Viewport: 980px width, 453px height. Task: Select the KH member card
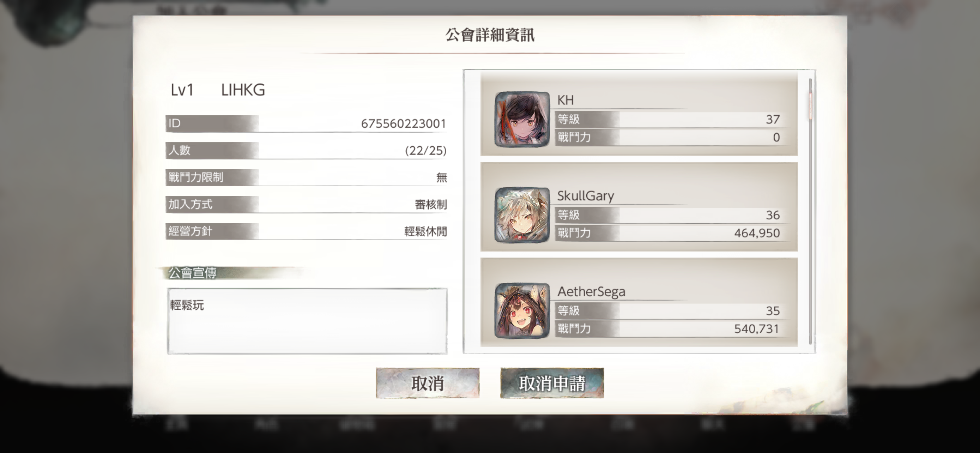(639, 114)
